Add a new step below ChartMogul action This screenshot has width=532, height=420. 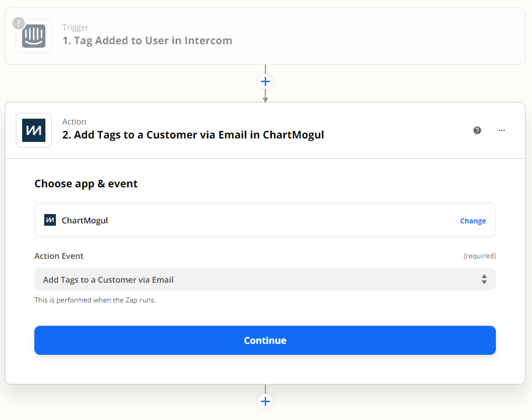(265, 401)
